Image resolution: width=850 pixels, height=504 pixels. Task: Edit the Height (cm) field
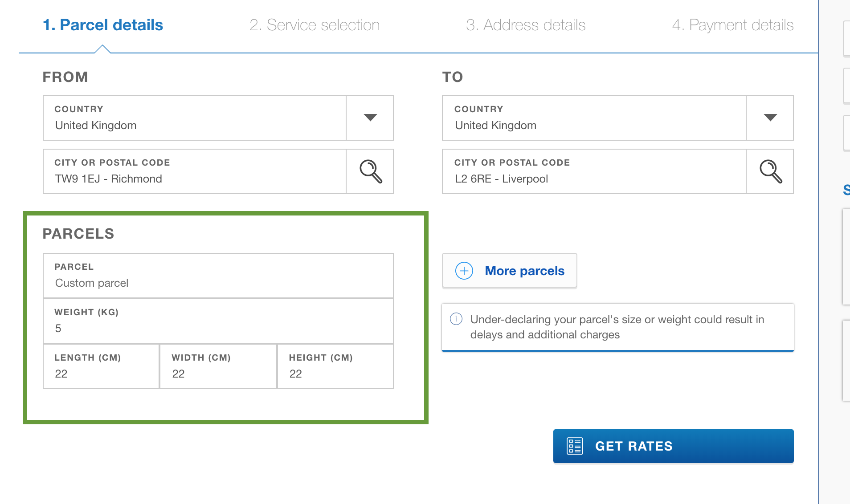coord(335,366)
